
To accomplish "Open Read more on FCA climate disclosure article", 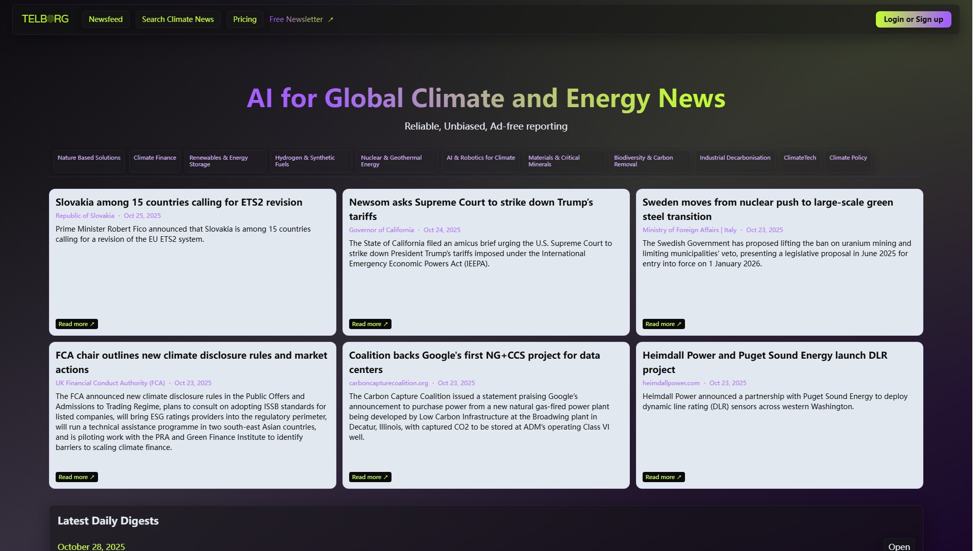I will click(x=77, y=477).
